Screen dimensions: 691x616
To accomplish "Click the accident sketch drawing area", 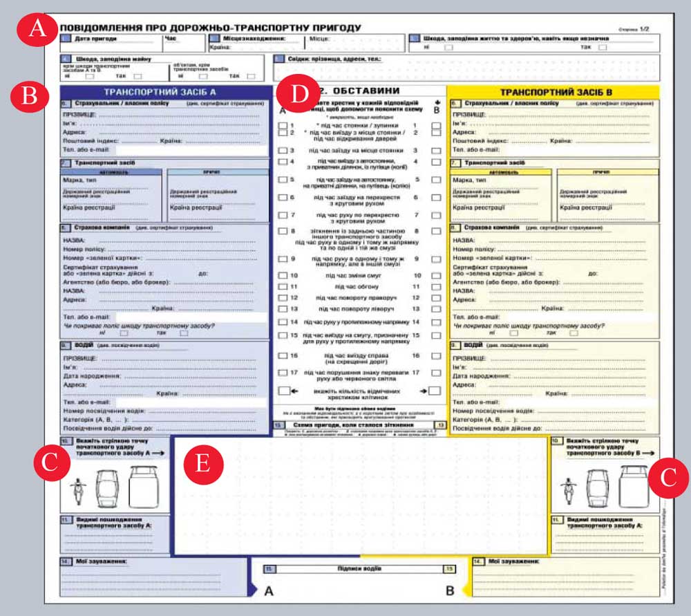I will point(361,496).
